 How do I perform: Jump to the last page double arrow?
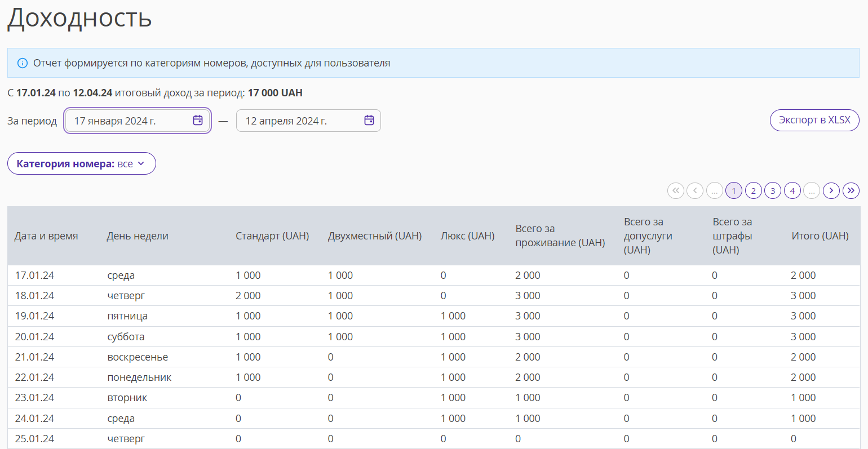coord(851,190)
